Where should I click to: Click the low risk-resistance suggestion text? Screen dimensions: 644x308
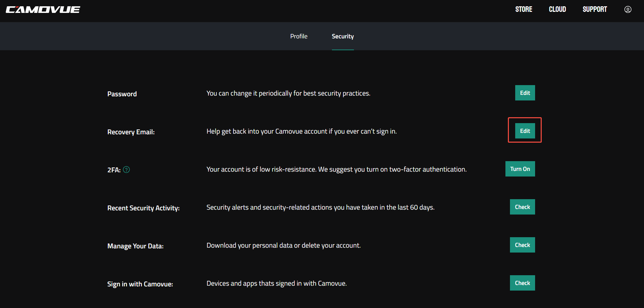click(x=336, y=169)
